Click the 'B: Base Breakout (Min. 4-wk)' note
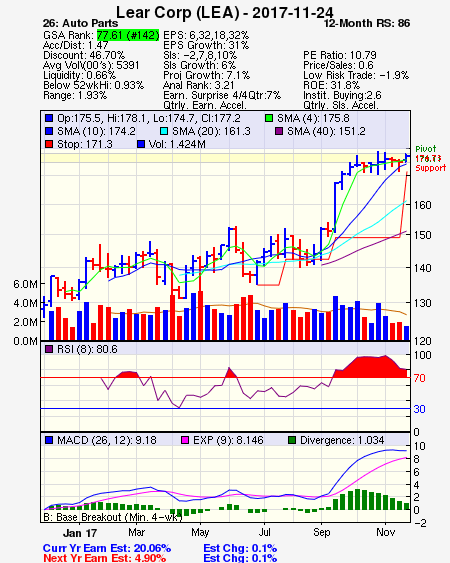This screenshot has width=450, height=563. 113,517
